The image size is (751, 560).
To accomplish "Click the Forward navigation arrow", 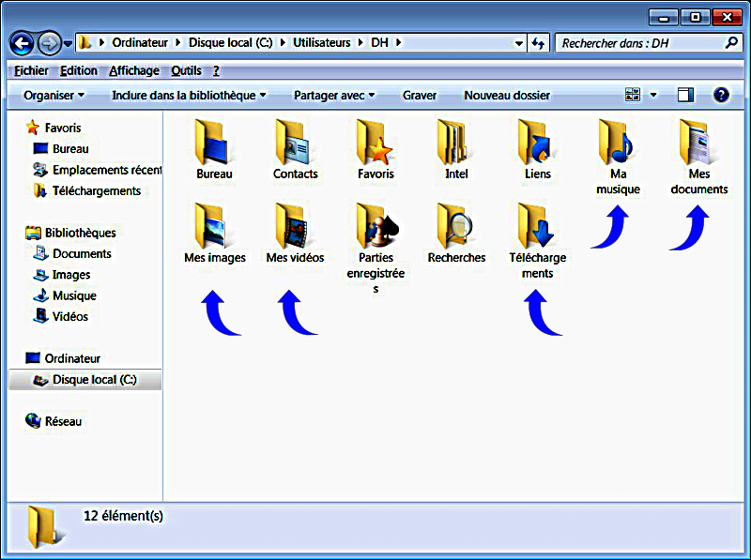I will pyautogui.click(x=50, y=43).
